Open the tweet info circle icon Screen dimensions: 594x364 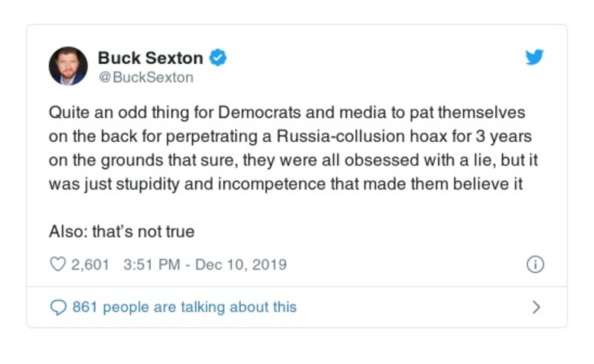click(535, 264)
